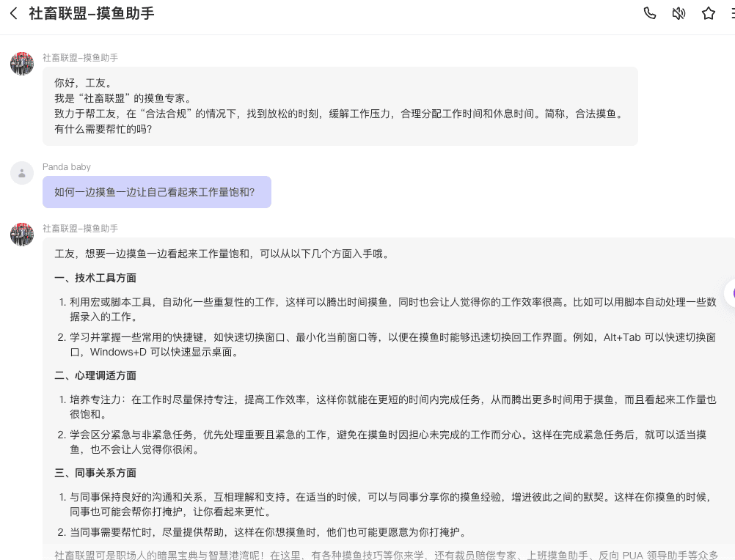Click the 二、心理调适方面 heading

[x=95, y=375]
